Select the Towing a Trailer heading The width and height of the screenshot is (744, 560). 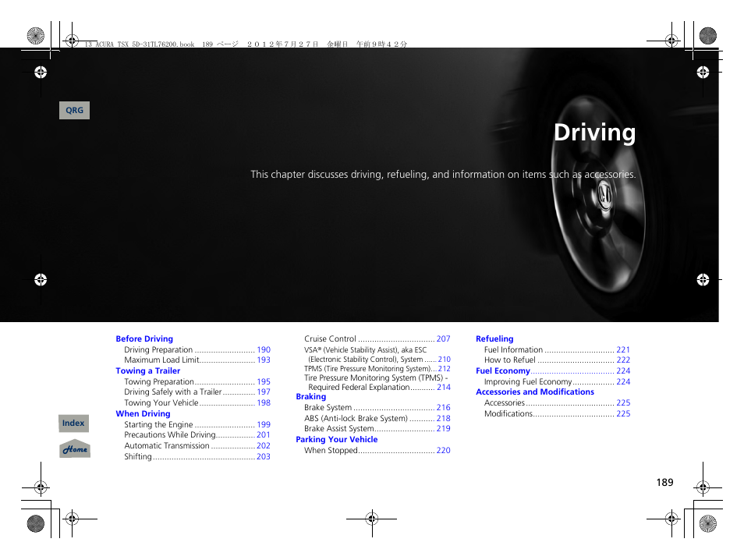[148, 370]
